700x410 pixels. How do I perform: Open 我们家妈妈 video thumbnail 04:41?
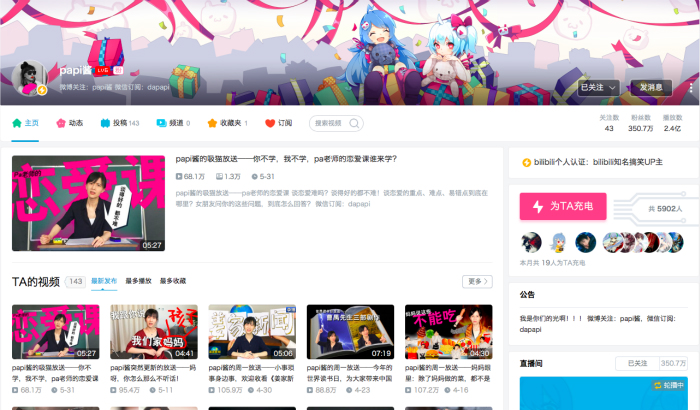tap(154, 332)
